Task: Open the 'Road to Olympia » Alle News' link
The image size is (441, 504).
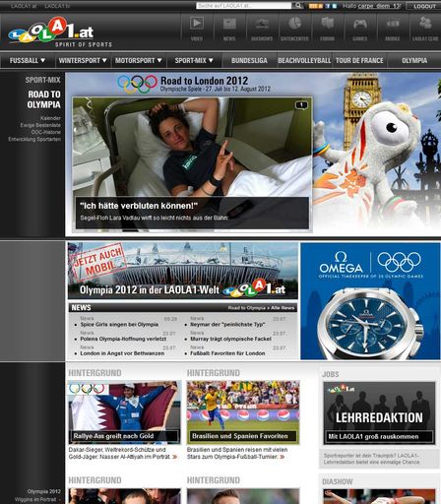Action: pyautogui.click(x=261, y=308)
